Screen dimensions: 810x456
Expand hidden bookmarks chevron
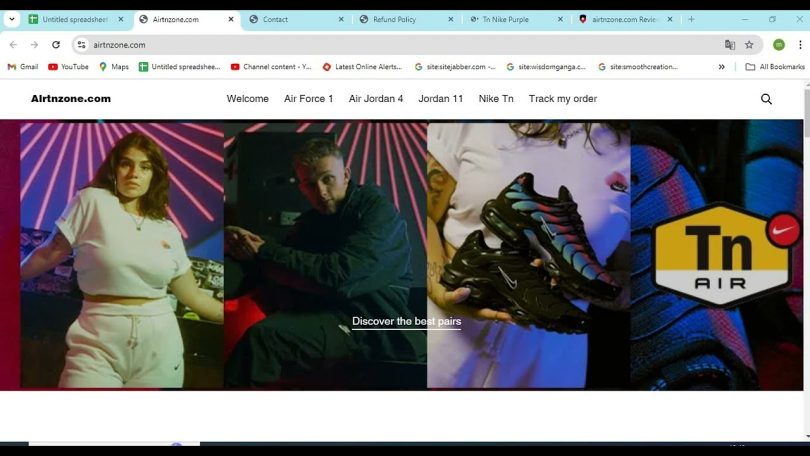722,67
